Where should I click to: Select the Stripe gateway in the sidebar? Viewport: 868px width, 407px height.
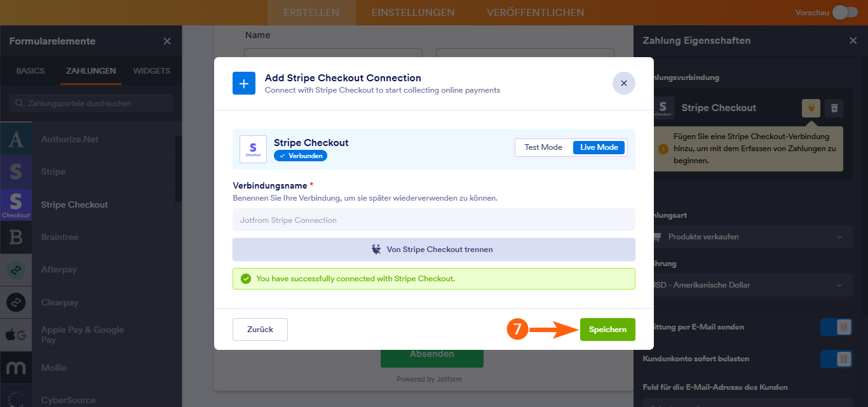(53, 171)
